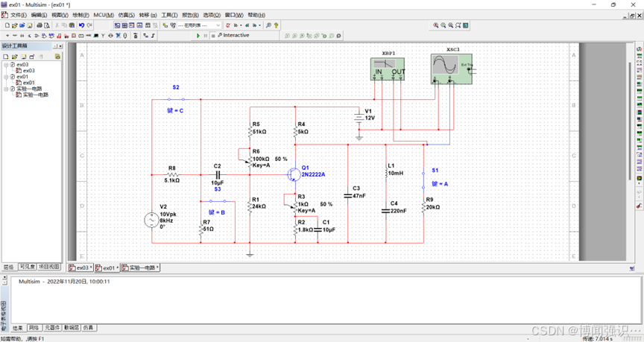This screenshot has height=342, width=644.
Task: Click the Find magnifier icon beside help
Action: click(x=268, y=25)
